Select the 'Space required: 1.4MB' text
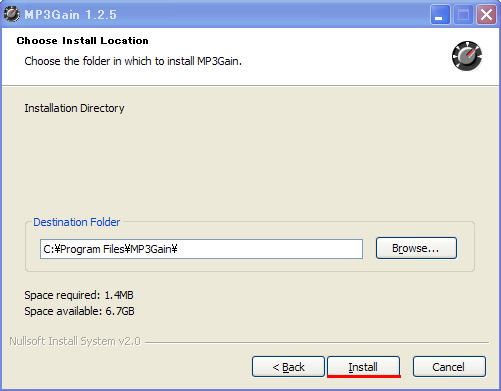Screen dimensions: 501x391 tap(79, 295)
